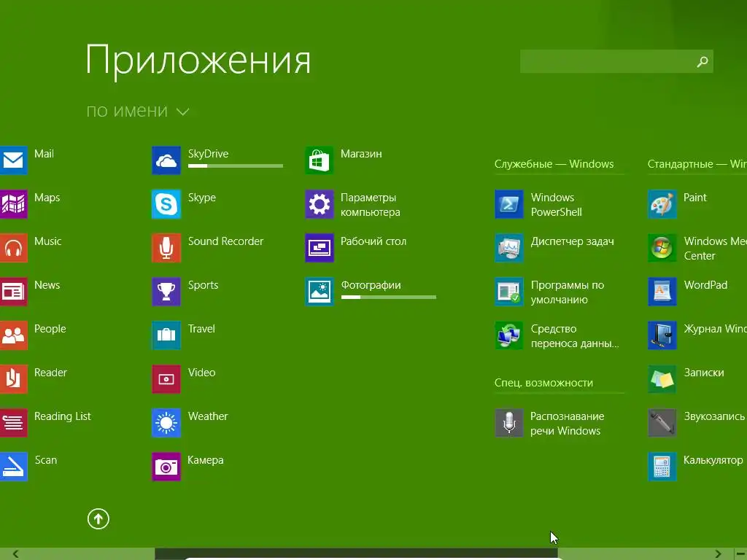
Task: Open the Фотографии app icon
Action: point(320,292)
